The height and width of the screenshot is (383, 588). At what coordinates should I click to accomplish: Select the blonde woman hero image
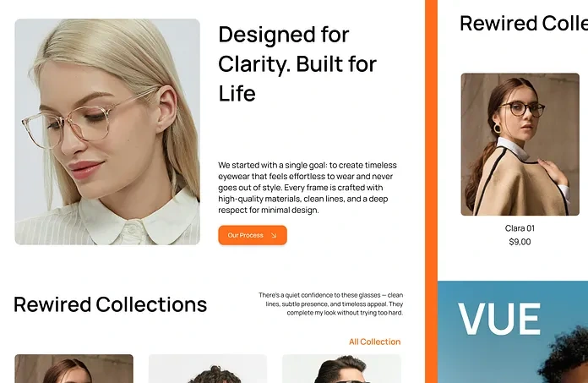coord(107,132)
